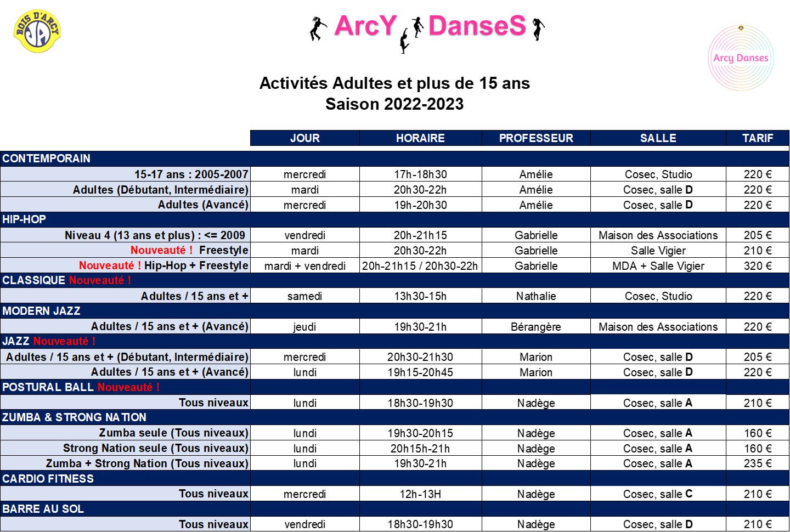Select the JOUR column header
This screenshot has height=532, width=790.
coord(305,138)
